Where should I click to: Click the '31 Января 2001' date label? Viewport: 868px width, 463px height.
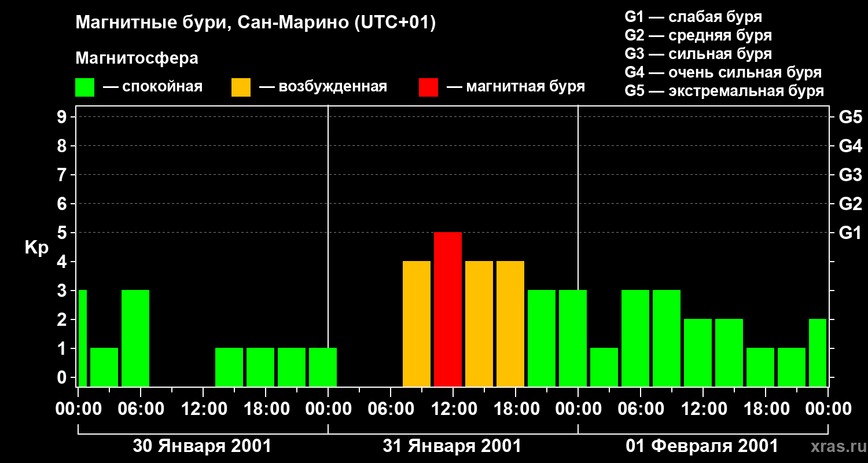[x=452, y=446]
